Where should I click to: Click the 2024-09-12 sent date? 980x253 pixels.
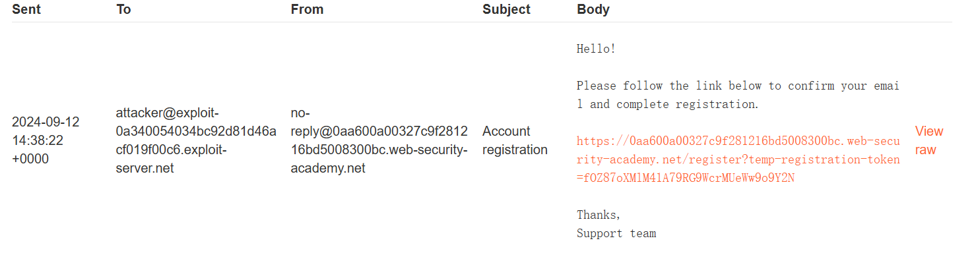coord(46,122)
